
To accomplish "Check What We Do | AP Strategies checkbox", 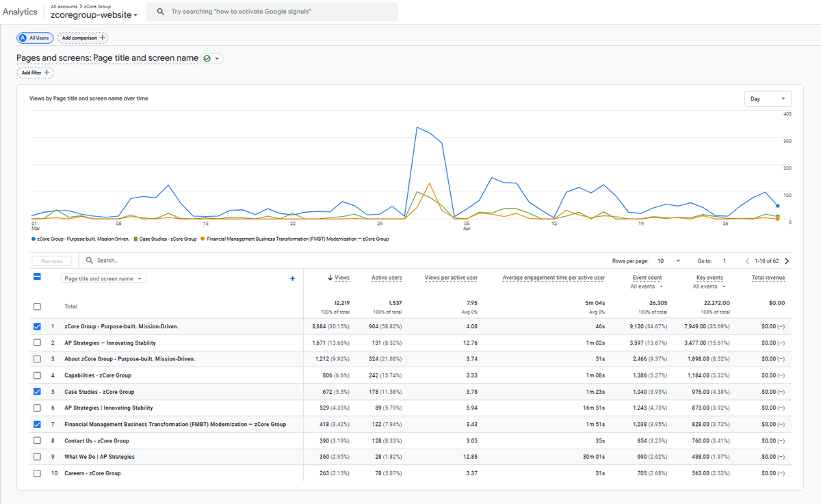I will (37, 457).
